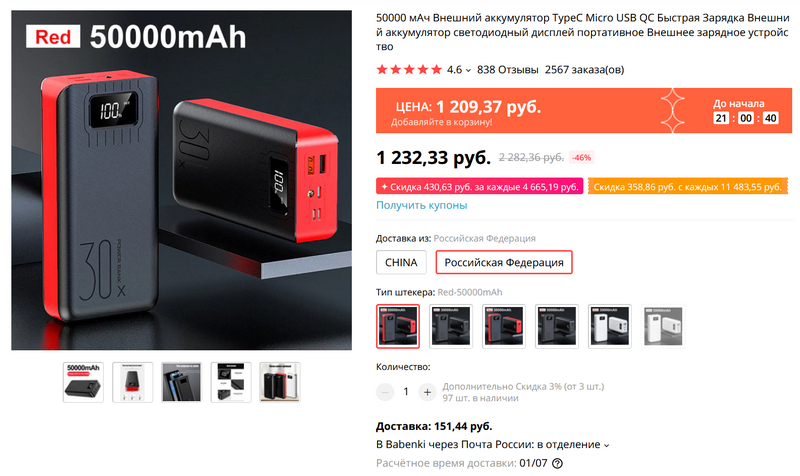Show the first gallery thumbnail with 50000mAh
800x476 pixels.
click(84, 382)
